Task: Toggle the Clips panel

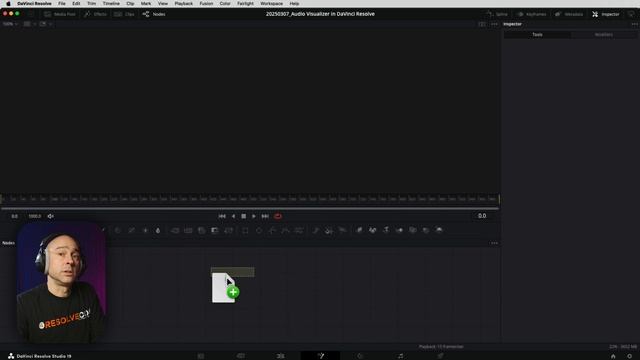Action: pos(124,14)
